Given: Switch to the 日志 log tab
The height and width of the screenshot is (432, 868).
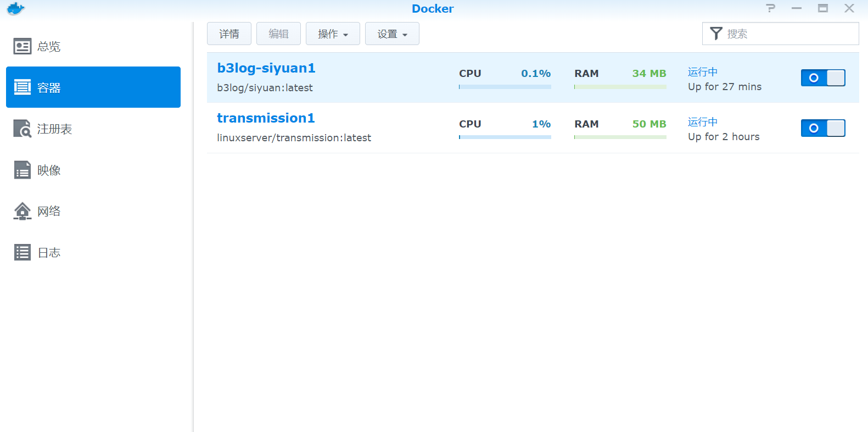Looking at the screenshot, I should (x=93, y=252).
